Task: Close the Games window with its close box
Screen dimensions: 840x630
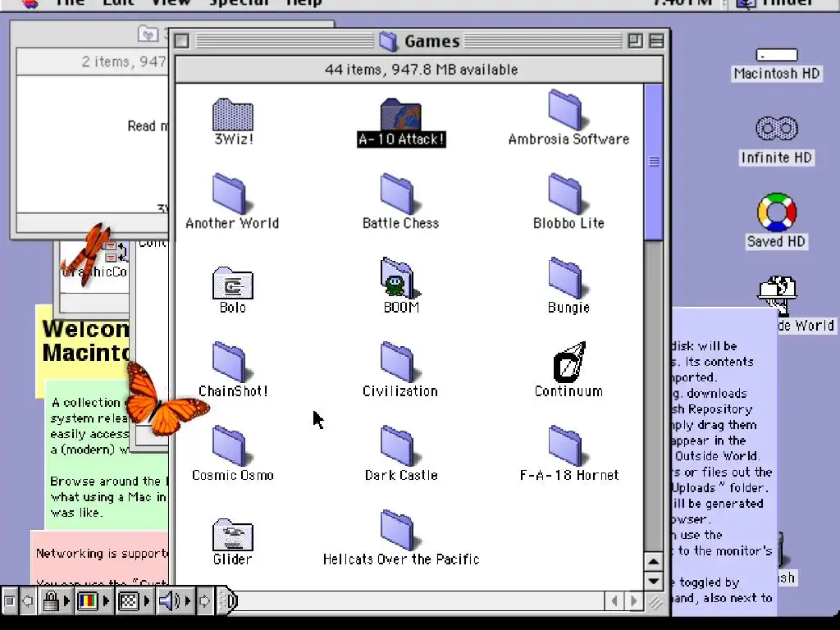Action: (181, 41)
